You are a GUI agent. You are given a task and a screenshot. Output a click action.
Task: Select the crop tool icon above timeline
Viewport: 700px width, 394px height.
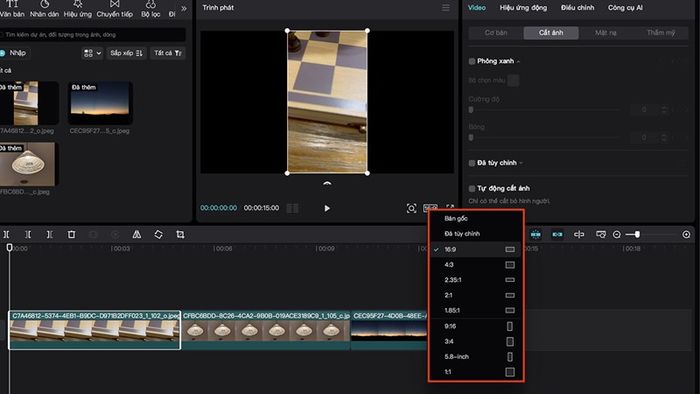coord(180,234)
